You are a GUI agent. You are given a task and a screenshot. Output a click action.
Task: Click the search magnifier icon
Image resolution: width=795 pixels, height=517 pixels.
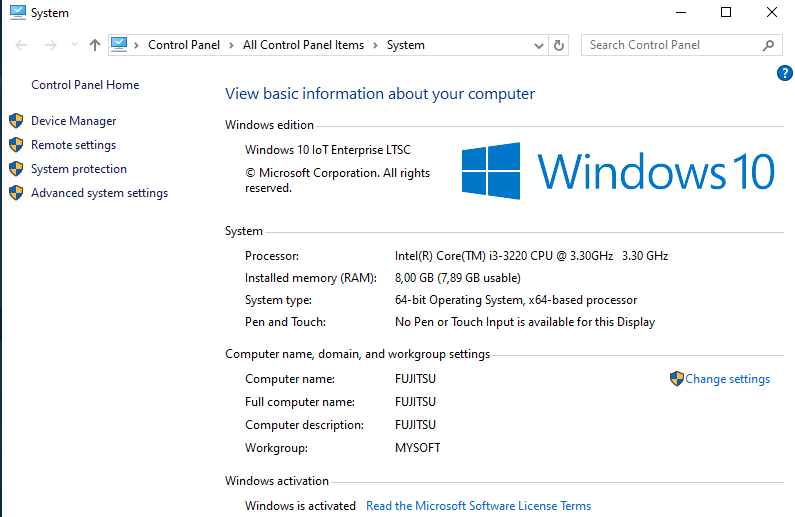pyautogui.click(x=768, y=45)
